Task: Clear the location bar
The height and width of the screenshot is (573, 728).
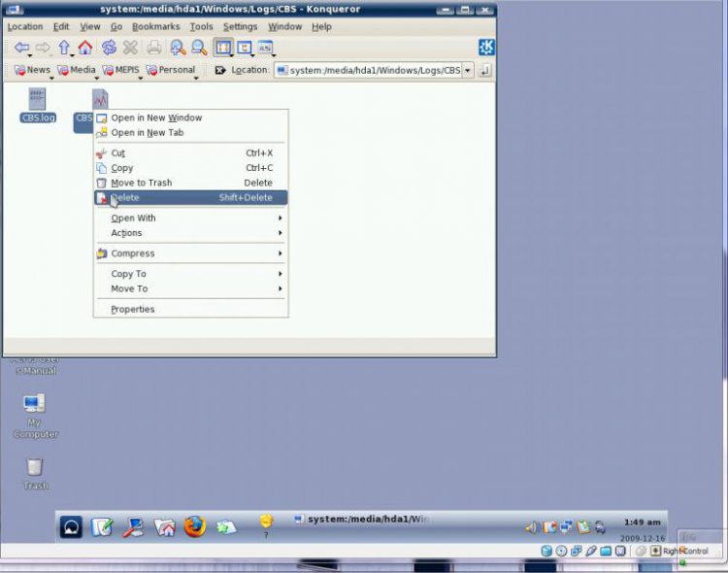Action: [220, 70]
